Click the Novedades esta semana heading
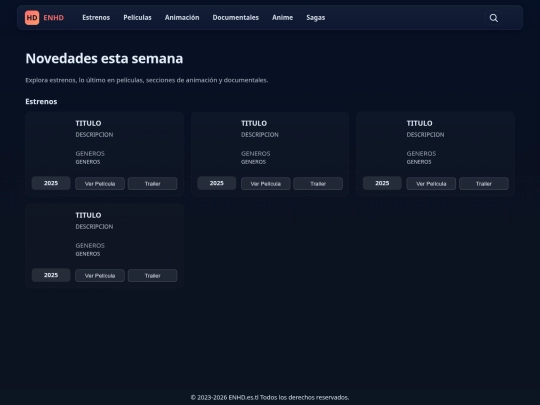 click(x=104, y=59)
